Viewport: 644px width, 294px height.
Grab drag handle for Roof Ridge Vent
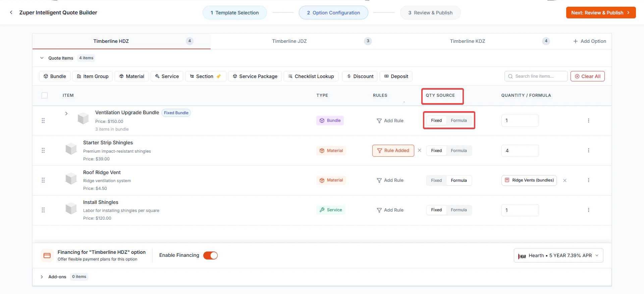click(x=43, y=180)
